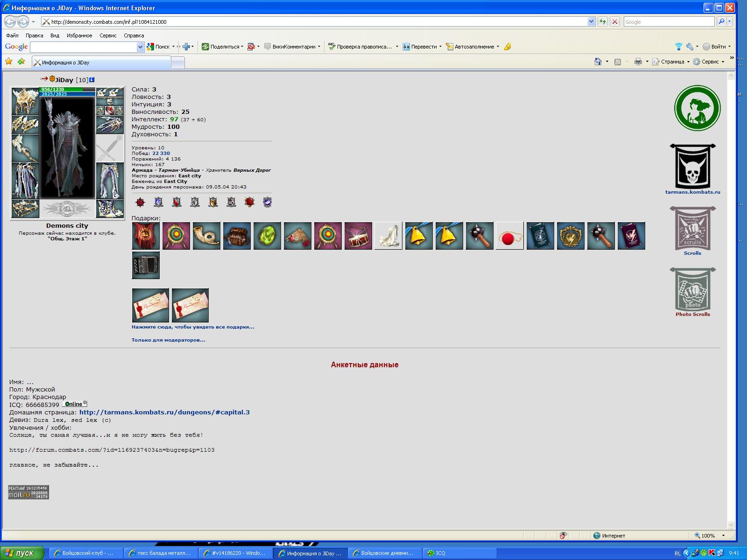
Task: Select the Информация о JiDay tab
Action: (101, 63)
